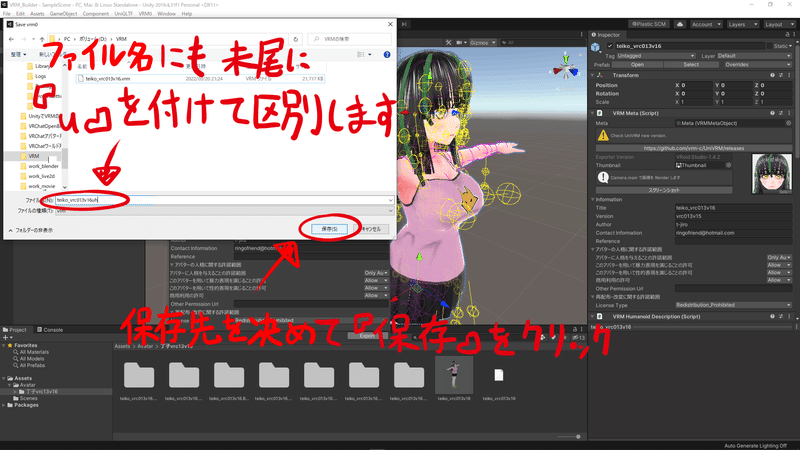Viewport: 800px width, 450px height.
Task: Open the Layer Default dropdown
Action: click(x=755, y=56)
